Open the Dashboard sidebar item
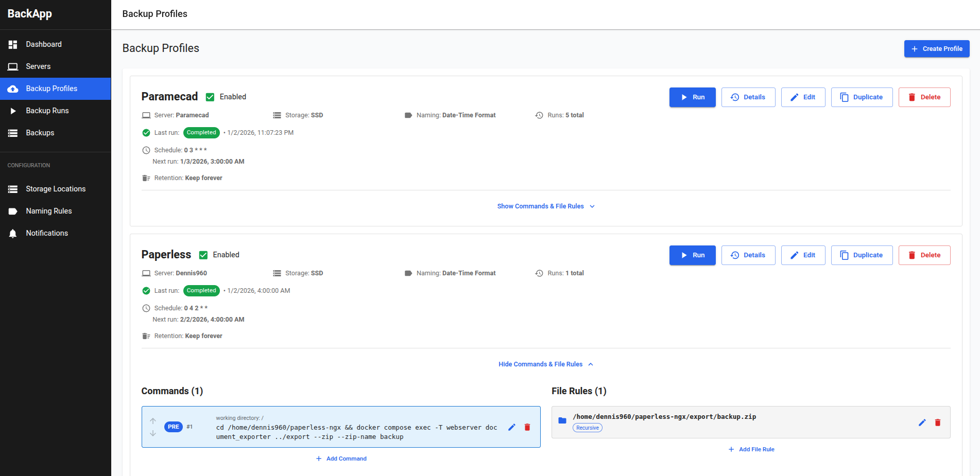980x476 pixels. [x=55, y=44]
